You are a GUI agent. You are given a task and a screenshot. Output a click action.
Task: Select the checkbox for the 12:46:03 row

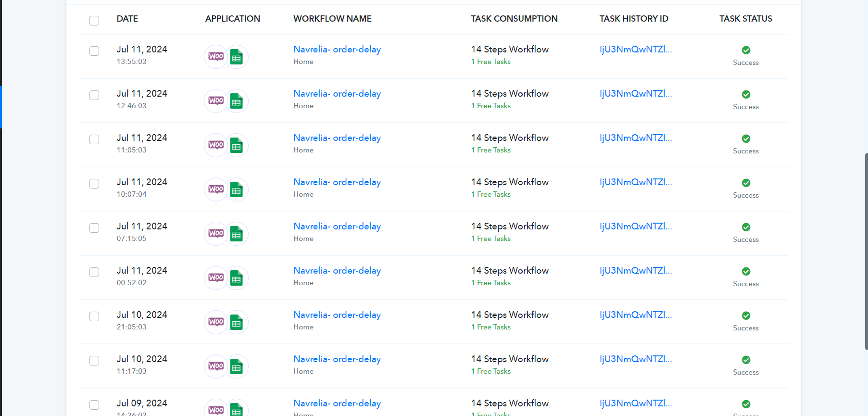point(94,95)
